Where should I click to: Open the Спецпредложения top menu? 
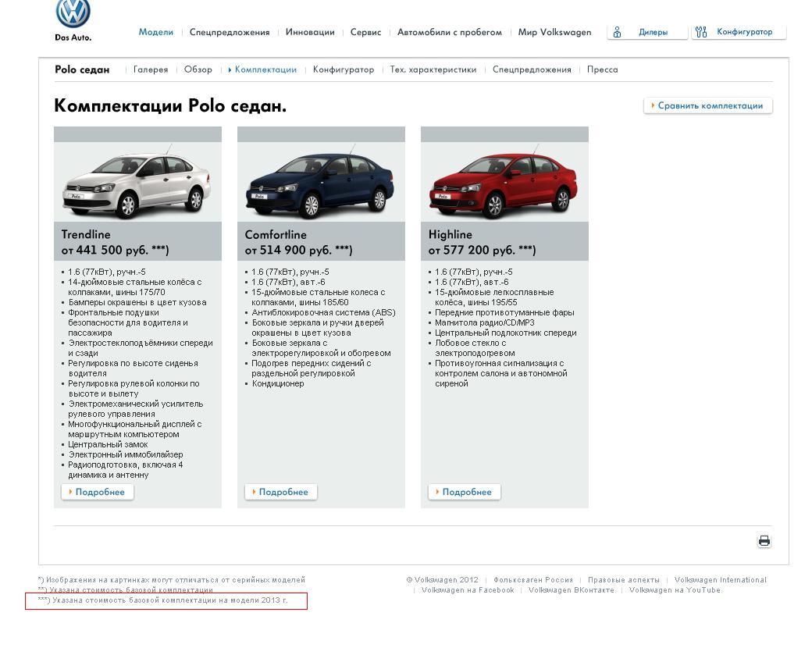tap(230, 32)
